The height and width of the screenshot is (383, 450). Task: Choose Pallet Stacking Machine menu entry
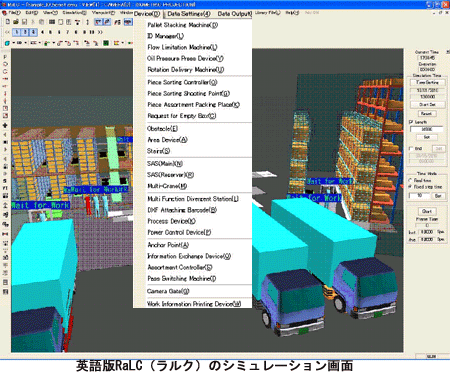(182, 25)
